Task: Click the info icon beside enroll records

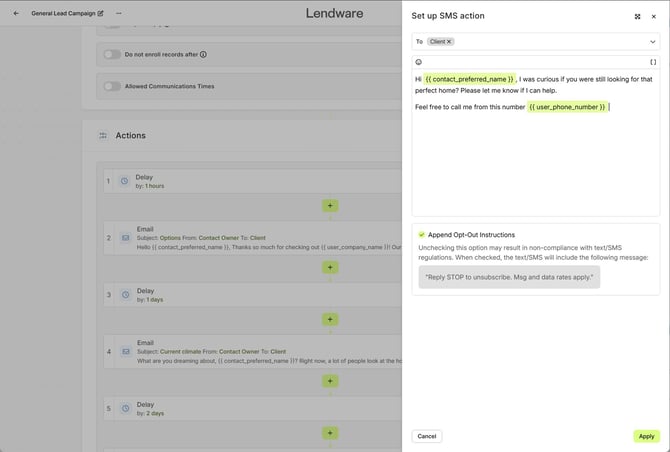Action: [x=204, y=54]
